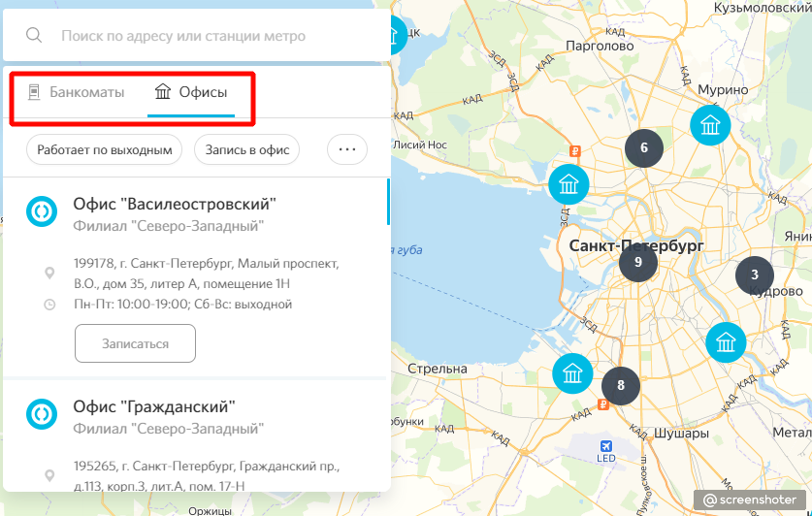812x516 pixels.
Task: Click the office list scrollbar
Action: click(388, 203)
